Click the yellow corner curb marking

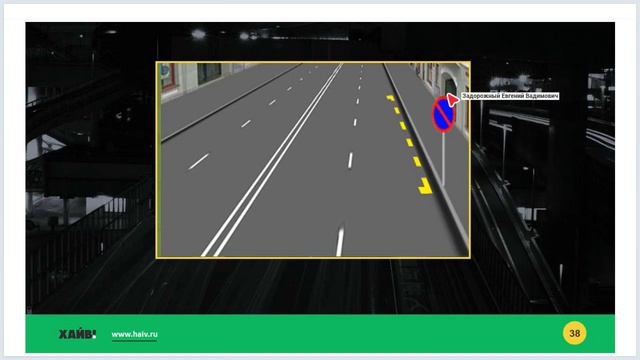pyautogui.click(x=425, y=186)
